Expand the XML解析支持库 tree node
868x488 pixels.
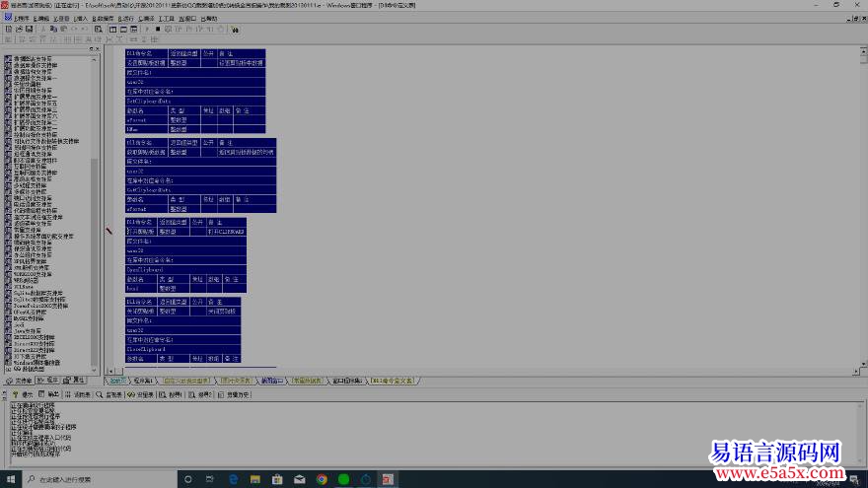(x=34, y=266)
